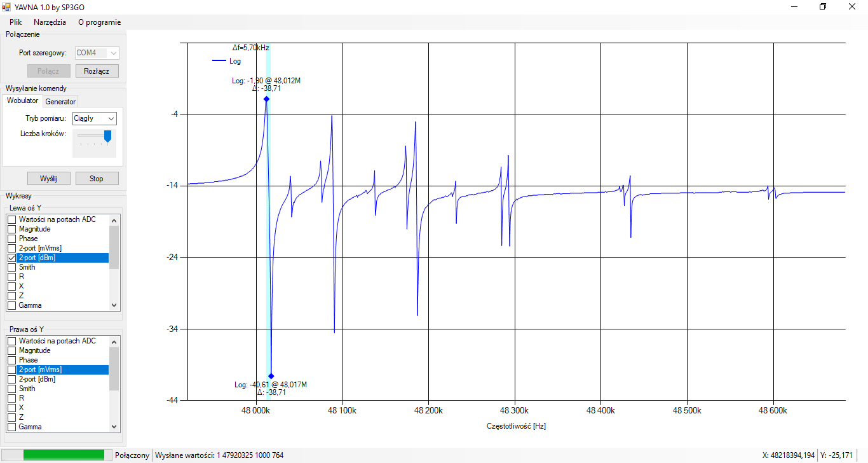Expand the Port szeregowy COM4 combo box
Screen dimensions: 868x463
click(x=114, y=53)
